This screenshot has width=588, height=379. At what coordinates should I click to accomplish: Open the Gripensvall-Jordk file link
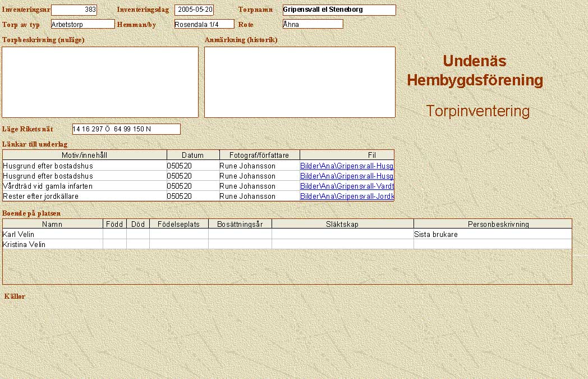347,196
